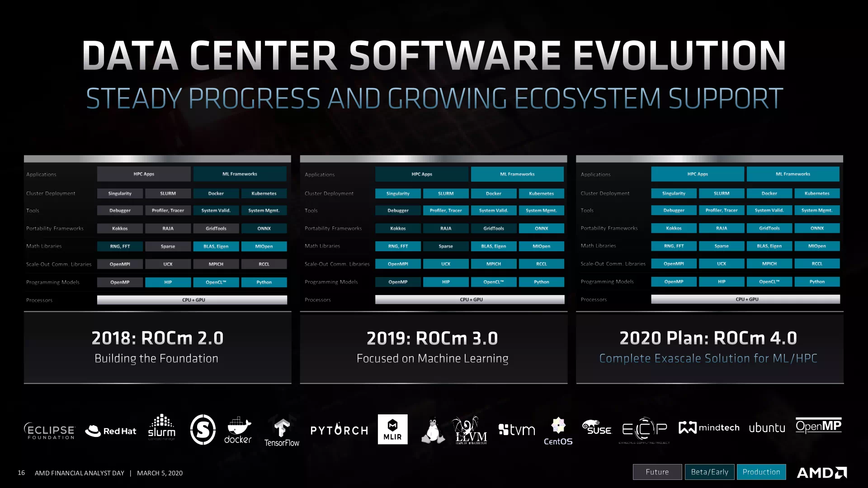Click Focused on Machine Learning subtitle
This screenshot has height=488, width=868.
432,358
